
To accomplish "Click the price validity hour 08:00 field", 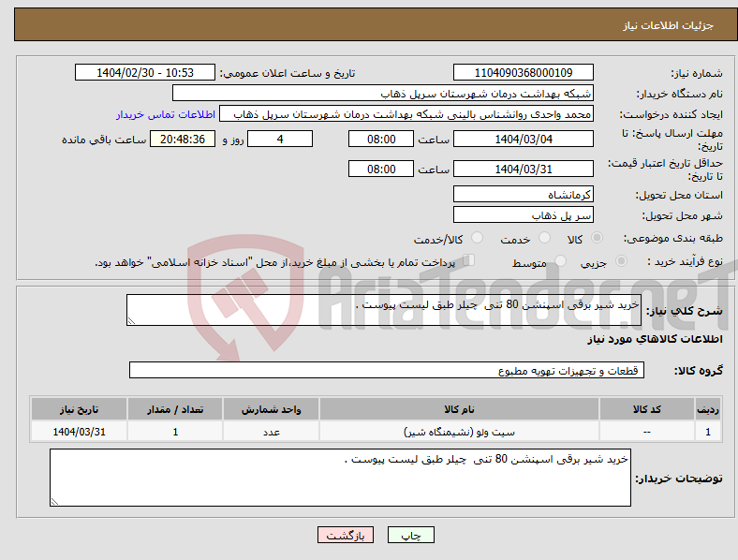I will pyautogui.click(x=381, y=169).
